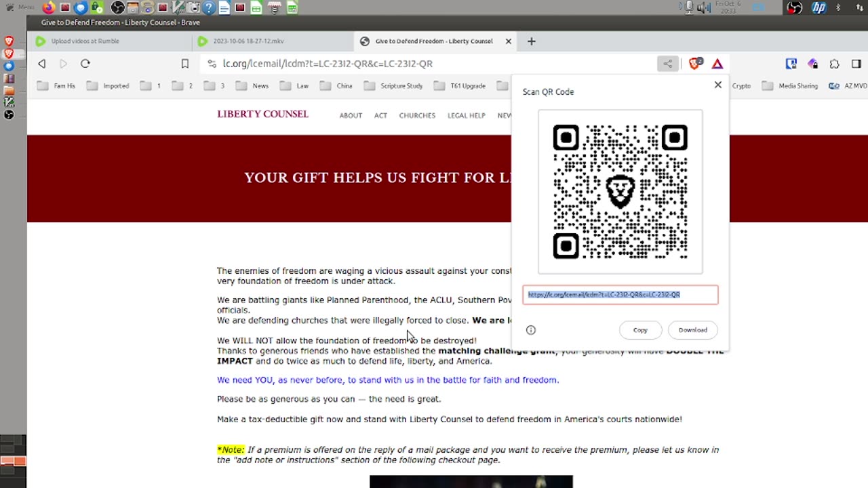Close the Give to Defend Freedom tab
Viewport: 868px width, 488px height.
pos(509,41)
